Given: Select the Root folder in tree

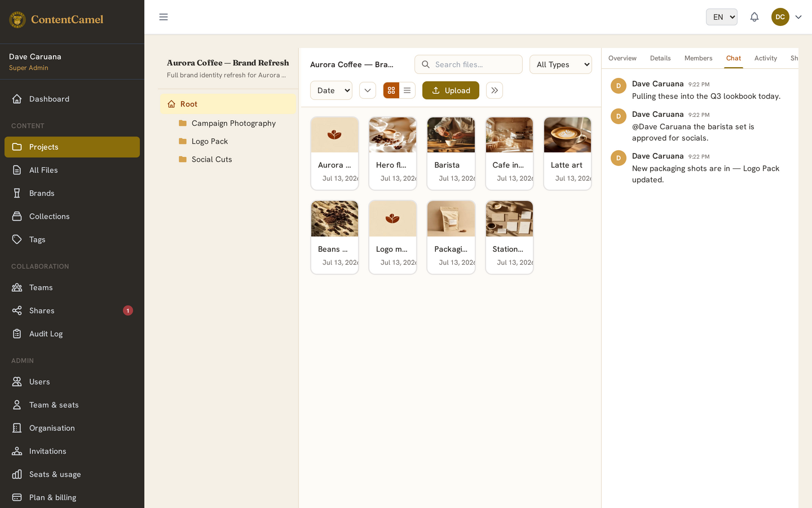Looking at the screenshot, I should click(228, 104).
